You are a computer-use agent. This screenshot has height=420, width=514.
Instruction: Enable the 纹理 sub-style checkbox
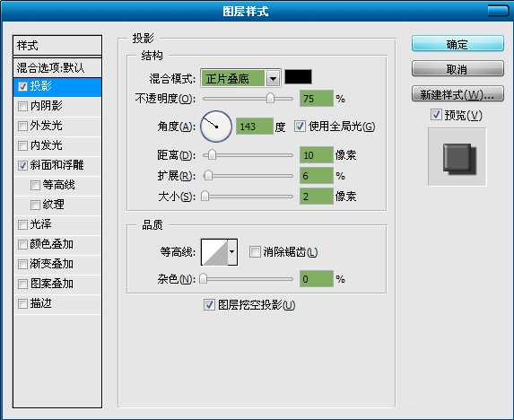35,205
